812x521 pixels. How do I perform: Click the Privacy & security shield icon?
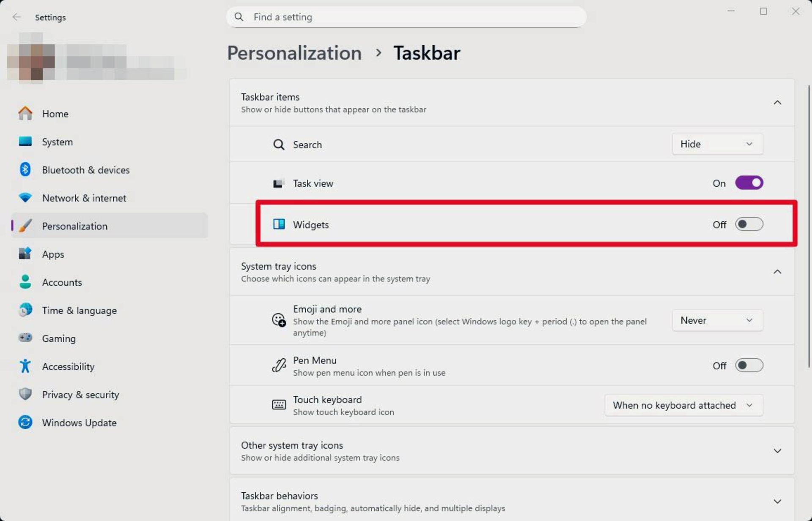[x=25, y=394]
